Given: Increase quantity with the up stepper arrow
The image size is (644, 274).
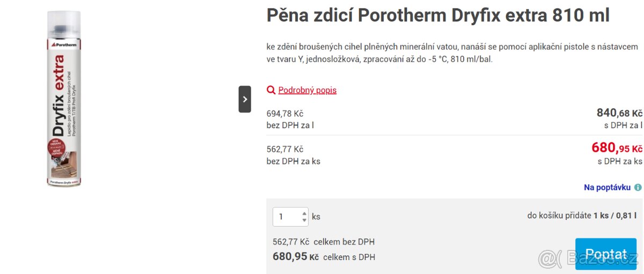Looking at the screenshot, I should [304, 212].
